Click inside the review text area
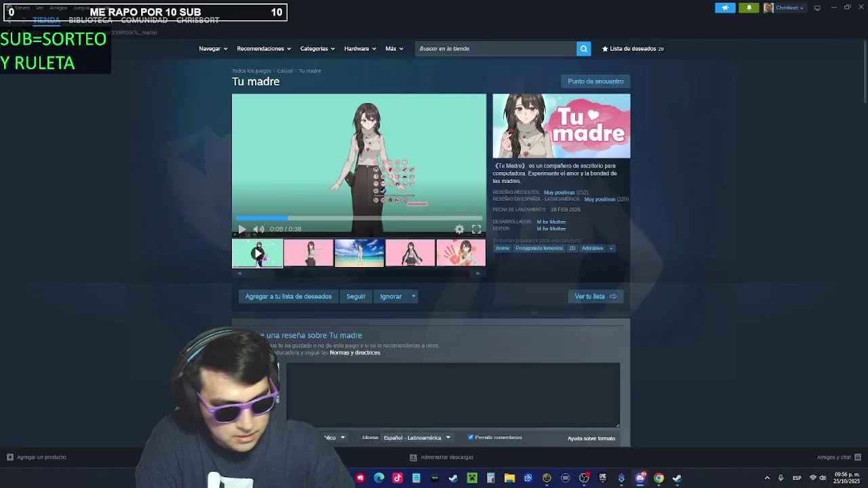 pos(453,395)
